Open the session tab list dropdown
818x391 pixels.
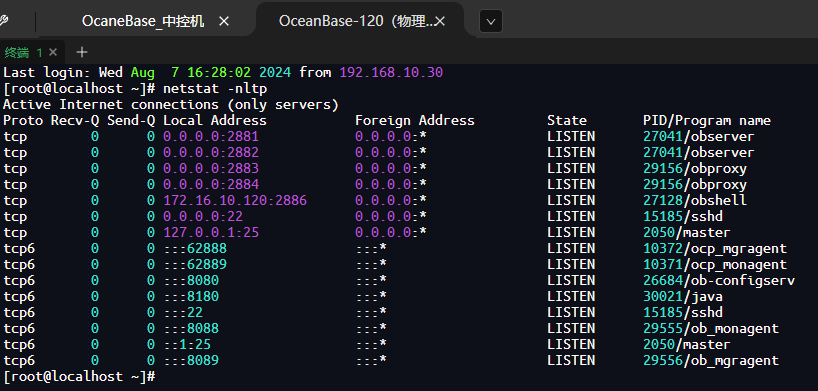(x=490, y=21)
